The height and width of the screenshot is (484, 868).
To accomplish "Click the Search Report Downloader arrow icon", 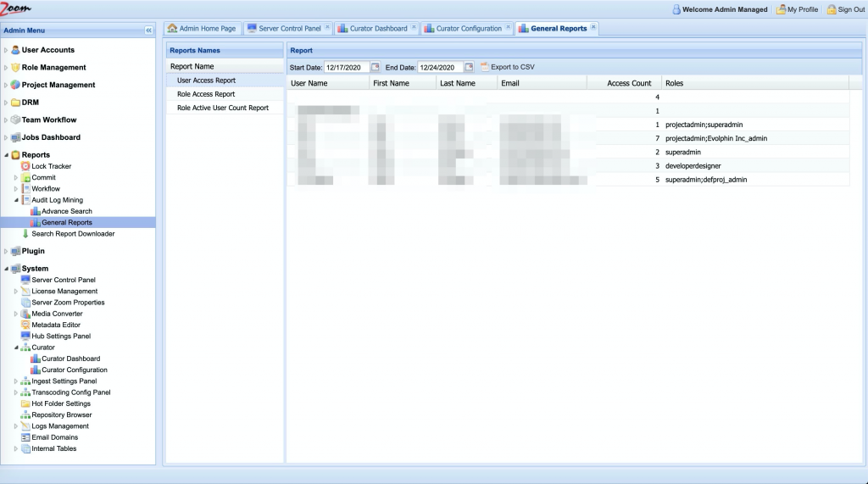I will pos(25,234).
